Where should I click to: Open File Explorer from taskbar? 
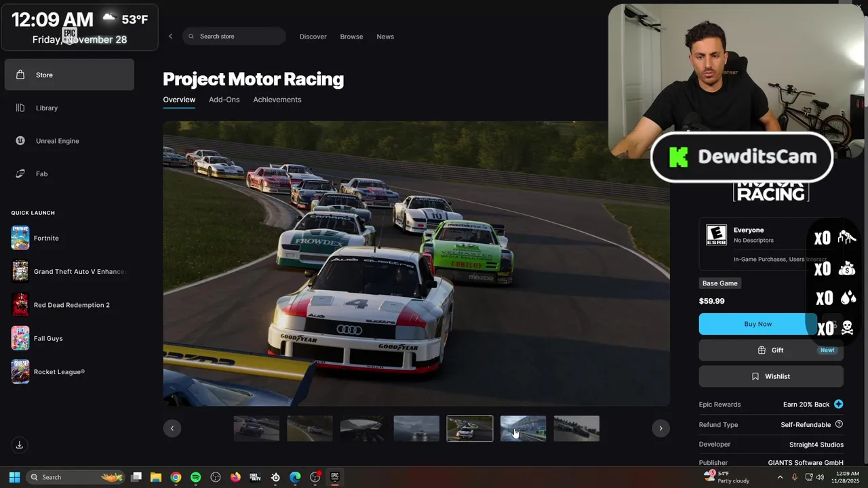click(156, 477)
